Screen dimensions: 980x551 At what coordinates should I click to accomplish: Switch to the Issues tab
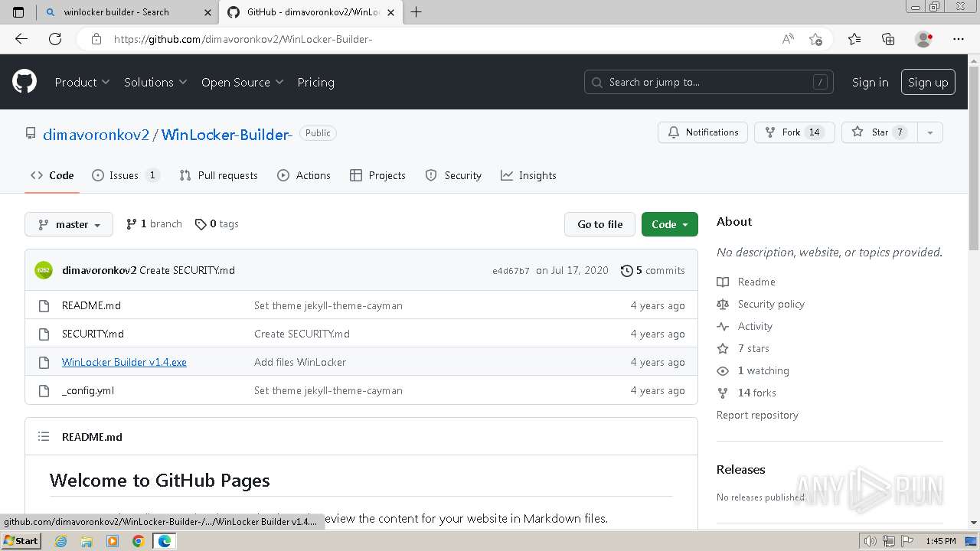click(126, 175)
